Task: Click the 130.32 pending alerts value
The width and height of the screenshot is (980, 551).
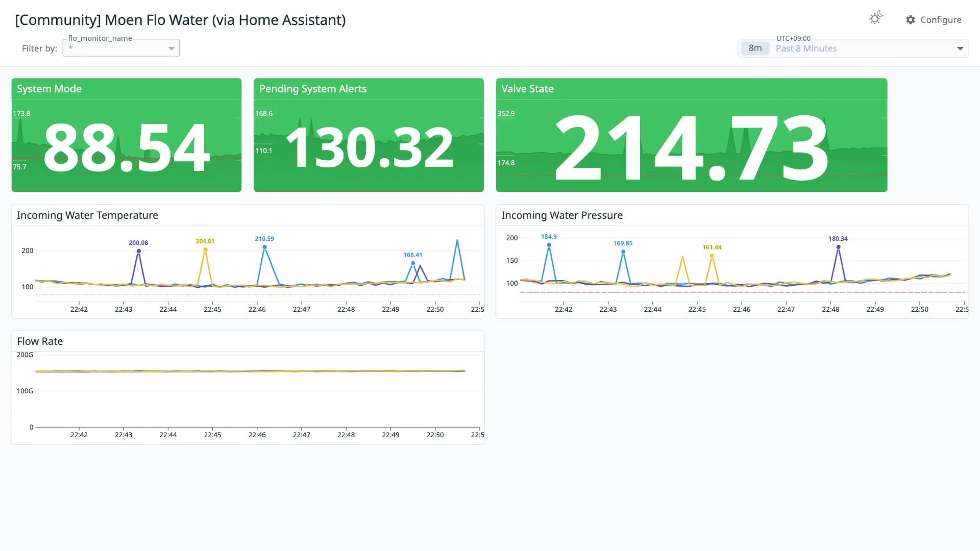Action: pos(369,148)
